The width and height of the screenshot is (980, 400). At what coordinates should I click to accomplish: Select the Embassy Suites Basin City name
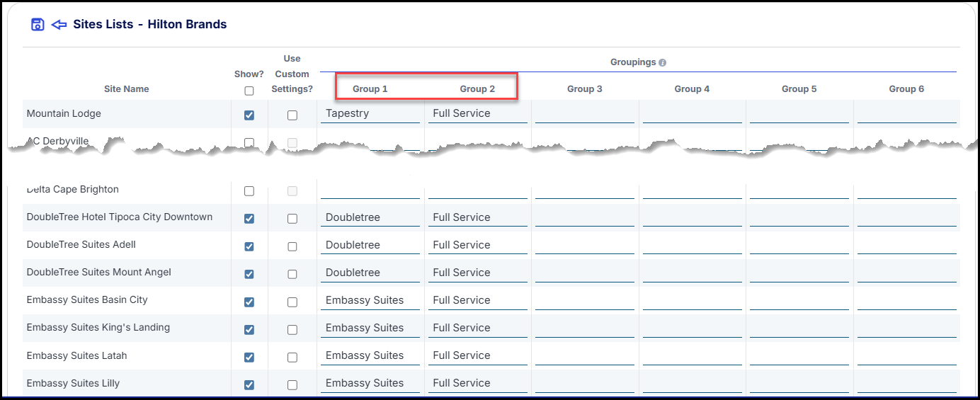pyautogui.click(x=87, y=300)
